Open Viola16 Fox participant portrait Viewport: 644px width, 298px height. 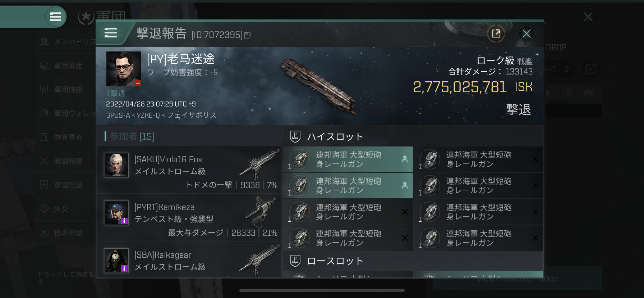click(x=116, y=165)
